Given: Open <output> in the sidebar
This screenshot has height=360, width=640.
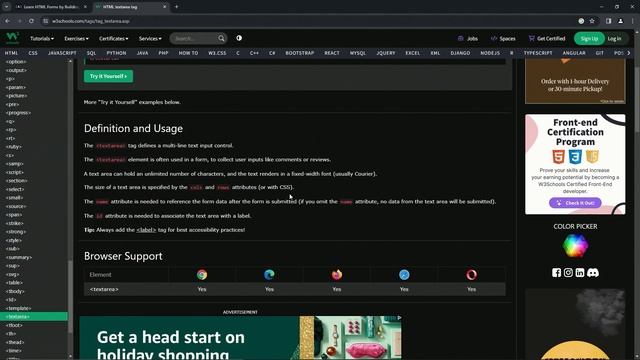Looking at the screenshot, I should [x=16, y=70].
